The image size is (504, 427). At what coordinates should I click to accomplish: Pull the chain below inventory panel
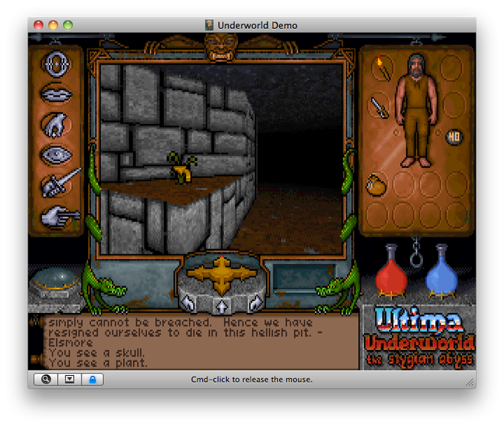click(x=417, y=254)
